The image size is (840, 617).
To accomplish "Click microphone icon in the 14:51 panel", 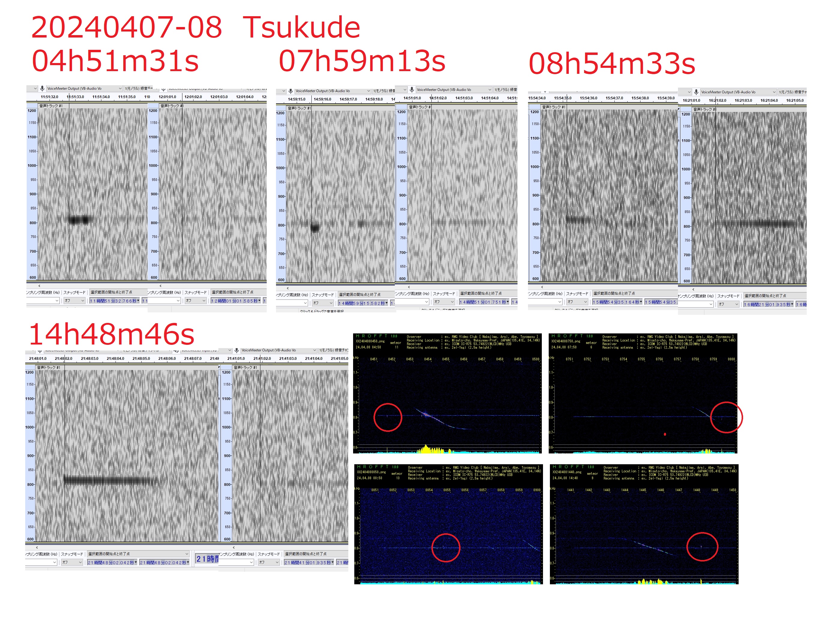I will point(411,90).
